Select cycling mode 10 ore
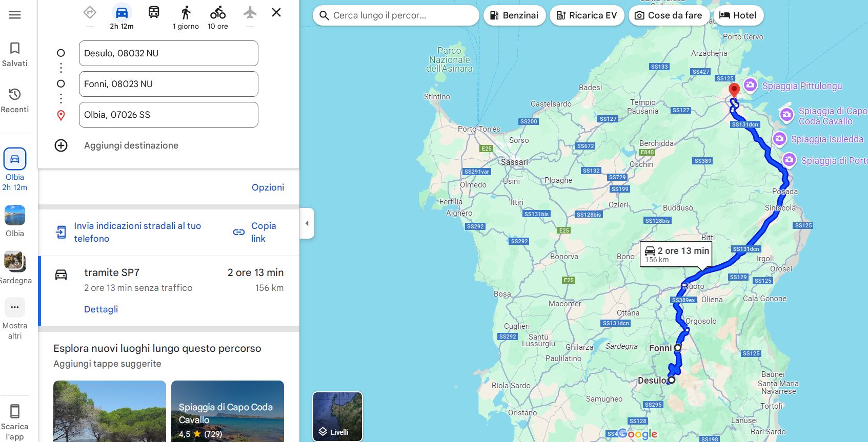The height and width of the screenshot is (442, 868). point(218,17)
